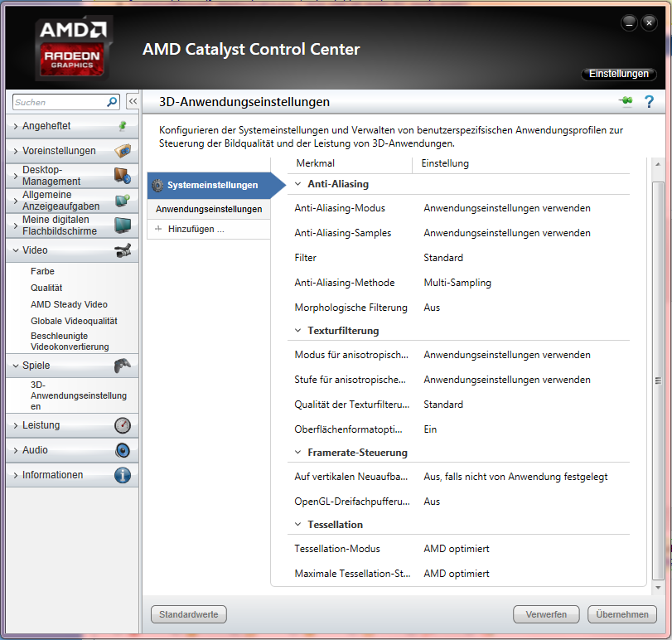Click the Spiele gamepad icon
The image size is (672, 640).
click(123, 366)
